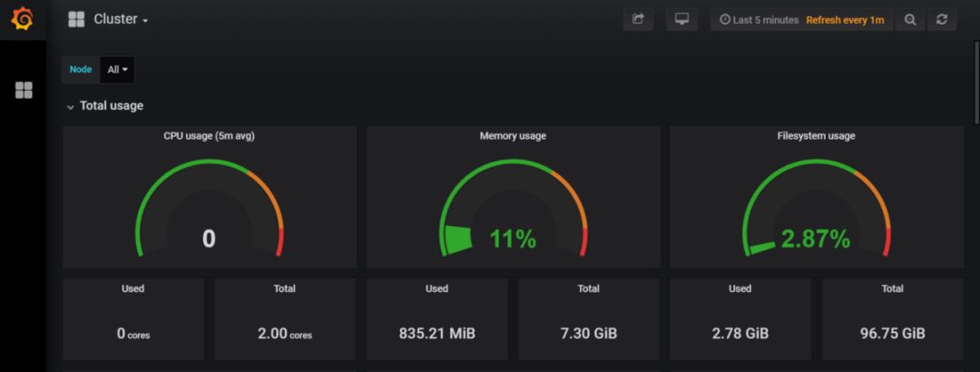
Task: Collapse the Total usage row
Action: (x=71, y=106)
